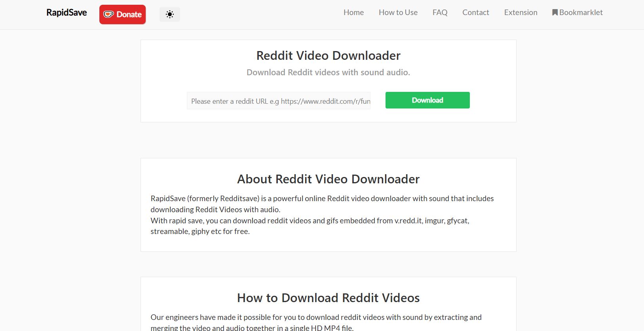Click the "Reddit Video Downloader" main heading
This screenshot has width=644, height=331.
click(x=328, y=55)
